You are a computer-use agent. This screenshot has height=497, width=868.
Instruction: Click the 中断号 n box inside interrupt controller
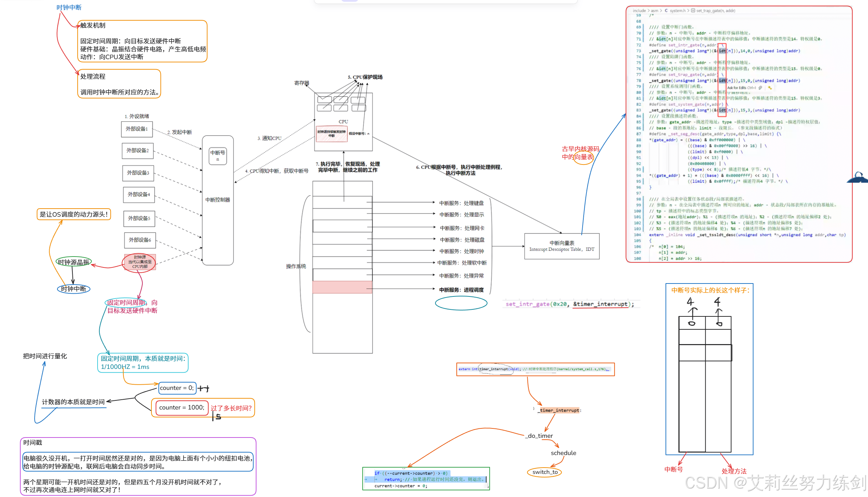(218, 155)
